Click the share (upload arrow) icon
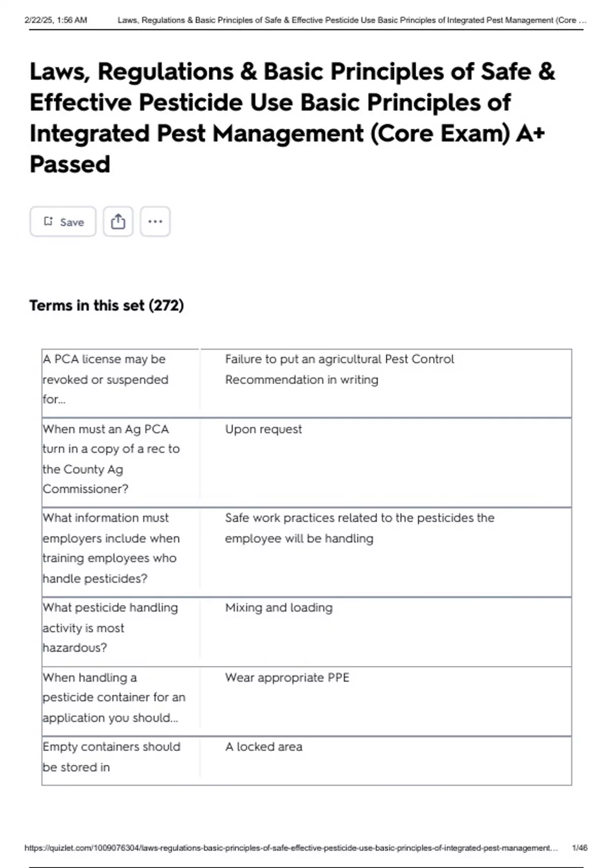This screenshot has width=613, height=868. (118, 222)
